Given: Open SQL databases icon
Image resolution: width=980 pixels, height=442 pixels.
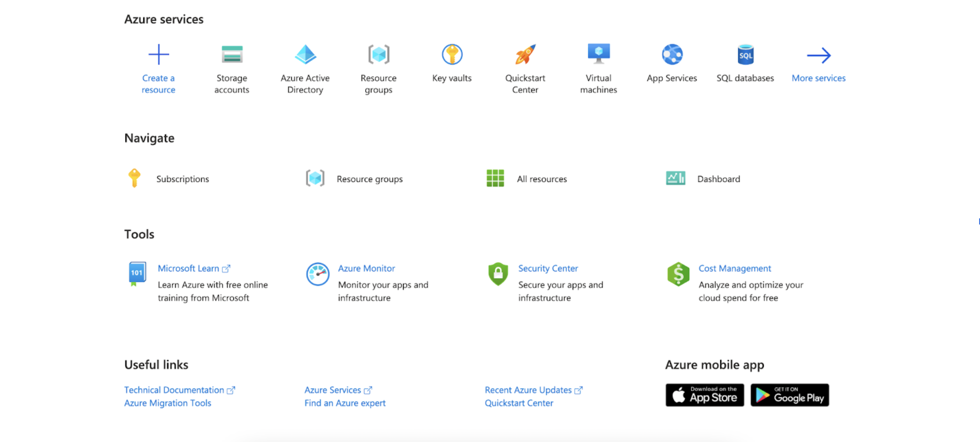Looking at the screenshot, I should click(x=745, y=54).
